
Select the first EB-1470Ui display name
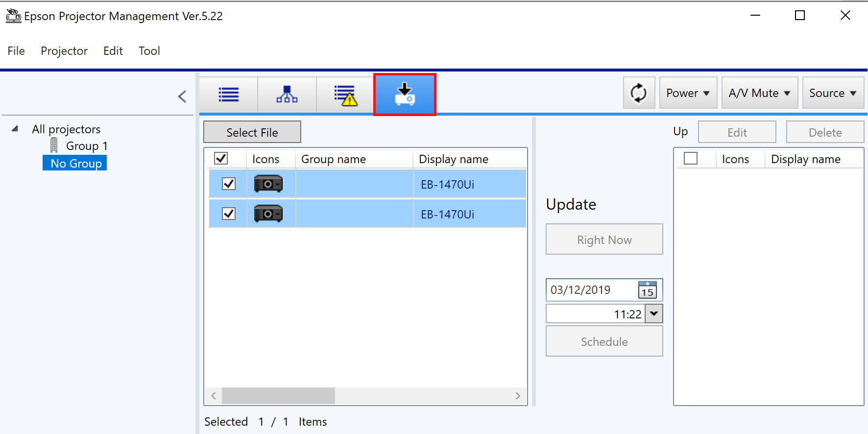[x=448, y=185]
